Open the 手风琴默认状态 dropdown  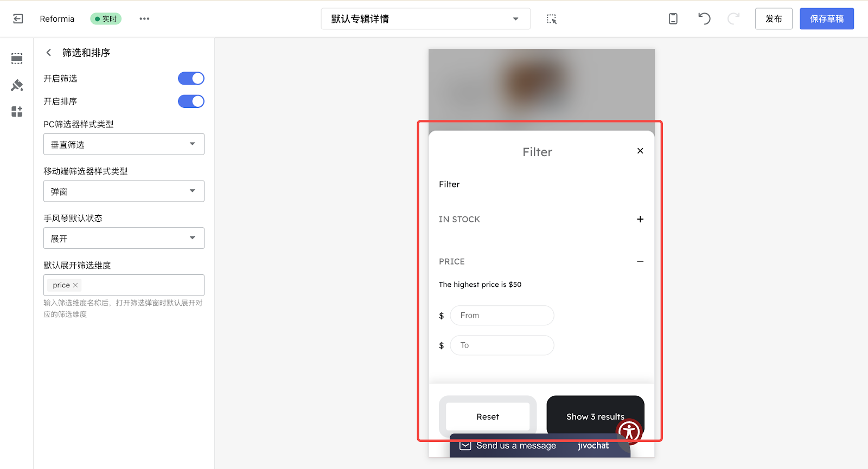pyautogui.click(x=124, y=239)
